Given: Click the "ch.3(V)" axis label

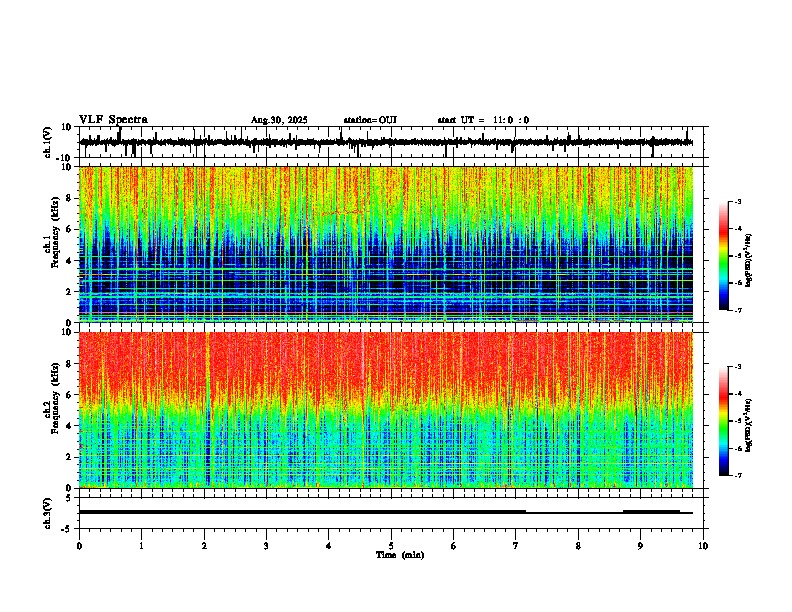Looking at the screenshot, I should pyautogui.click(x=48, y=513).
